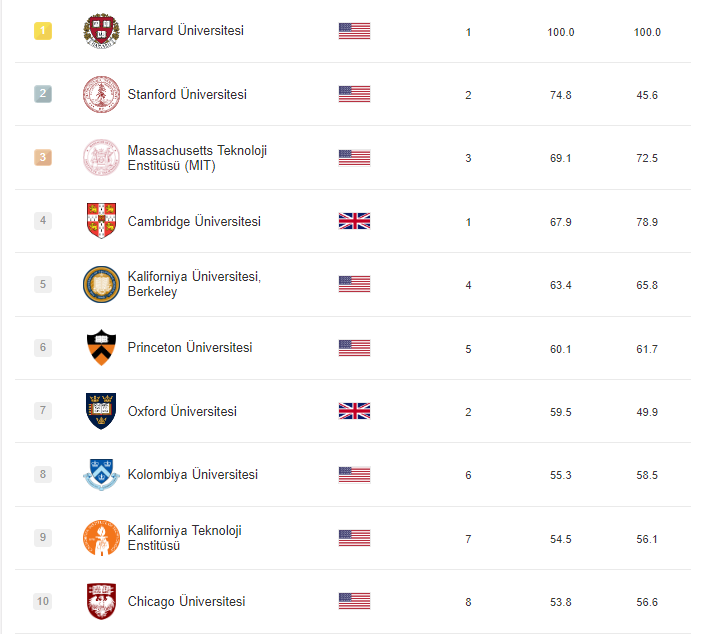Open the Harvard Üniversitesi link
The image size is (704, 634).
pos(185,31)
